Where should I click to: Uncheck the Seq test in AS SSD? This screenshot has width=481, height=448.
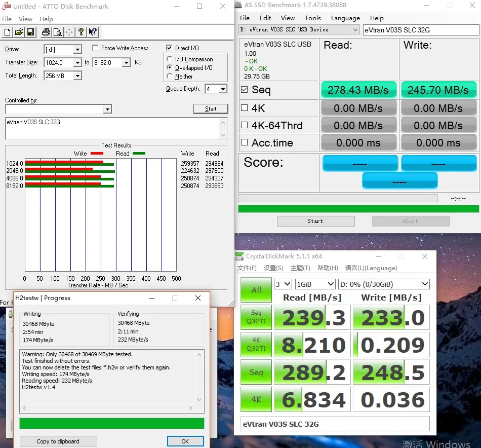245,90
